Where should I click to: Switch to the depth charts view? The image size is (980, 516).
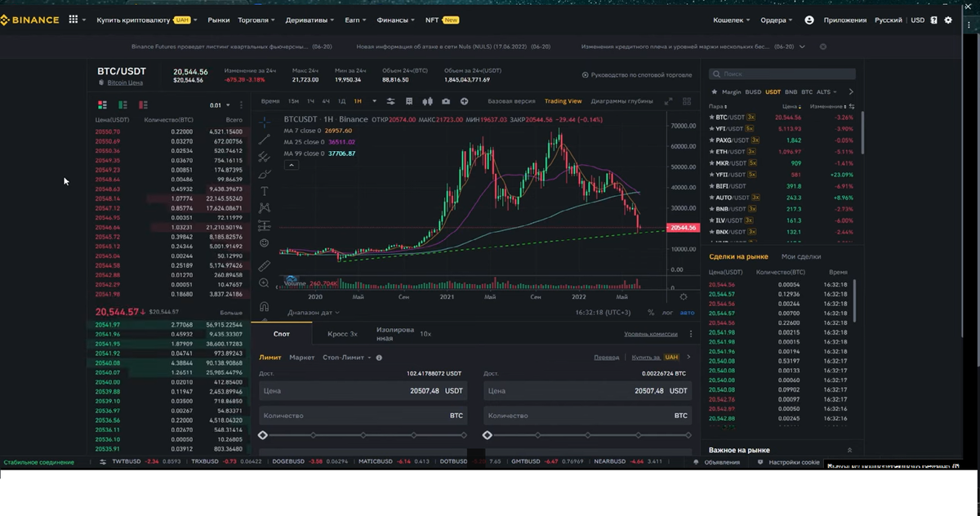(621, 101)
